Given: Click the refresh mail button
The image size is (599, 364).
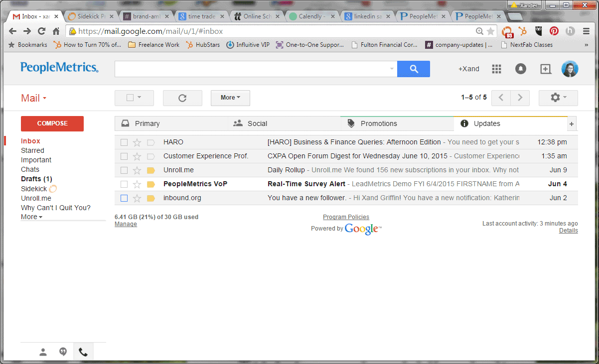Looking at the screenshot, I should coord(182,98).
